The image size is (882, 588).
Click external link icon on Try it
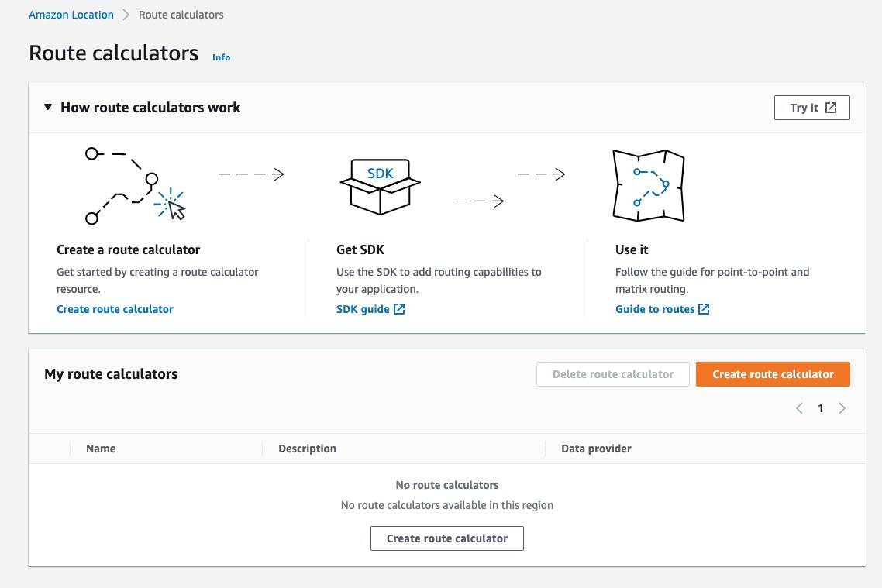[x=831, y=108]
